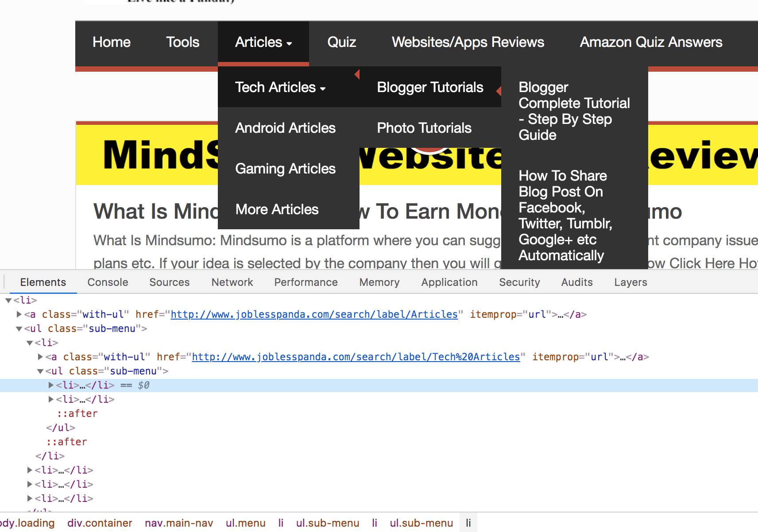Select the last ul.sub-menu breadcrumb

tap(422, 523)
